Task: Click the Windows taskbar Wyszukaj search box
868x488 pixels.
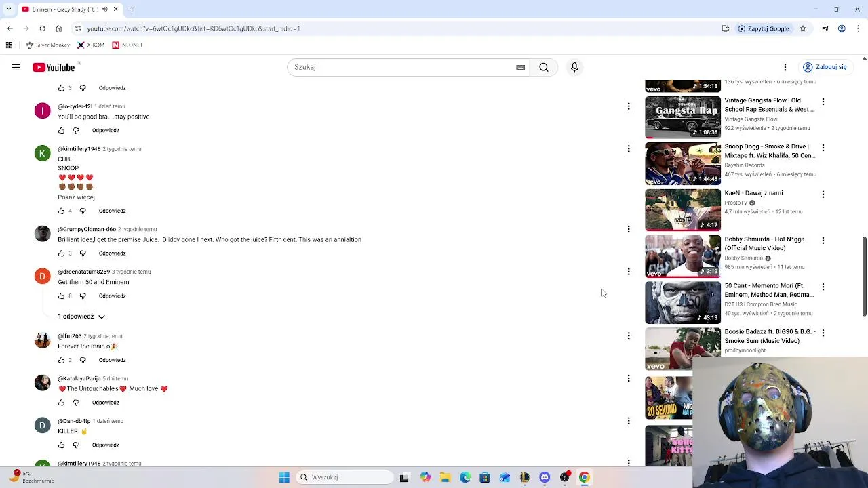Action: (344, 477)
